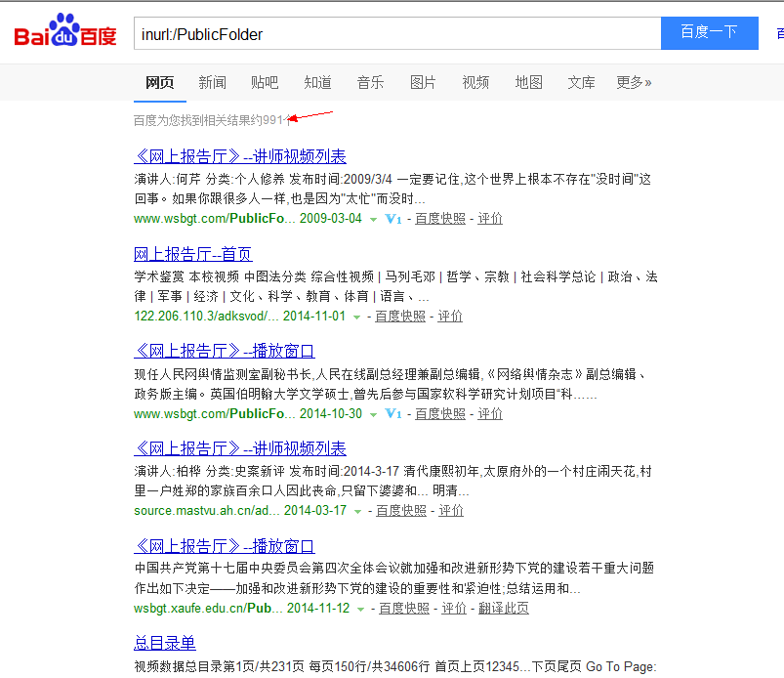Viewport: 784px width, 678px height.
Task: Click 评价 for the 2009-03-04 result
Action: pos(490,219)
